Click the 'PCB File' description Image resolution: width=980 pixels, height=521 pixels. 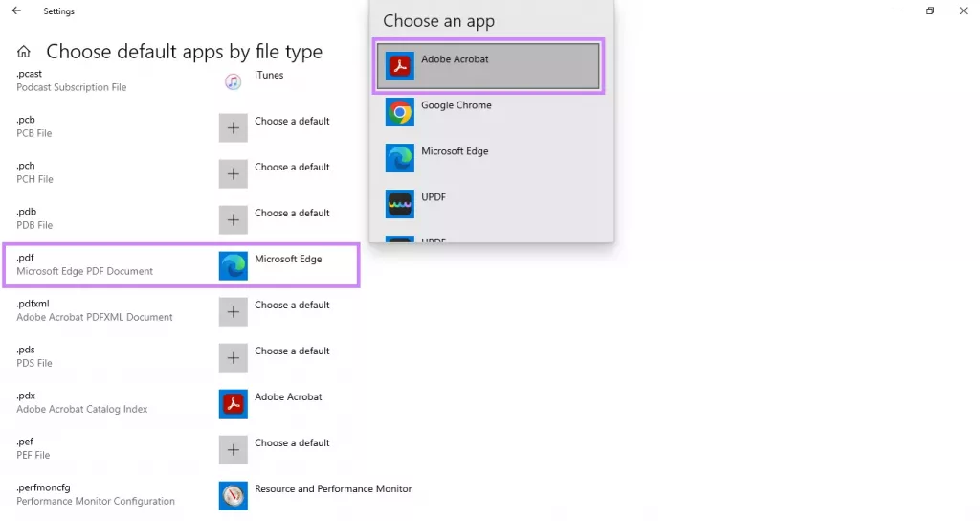tap(33, 133)
